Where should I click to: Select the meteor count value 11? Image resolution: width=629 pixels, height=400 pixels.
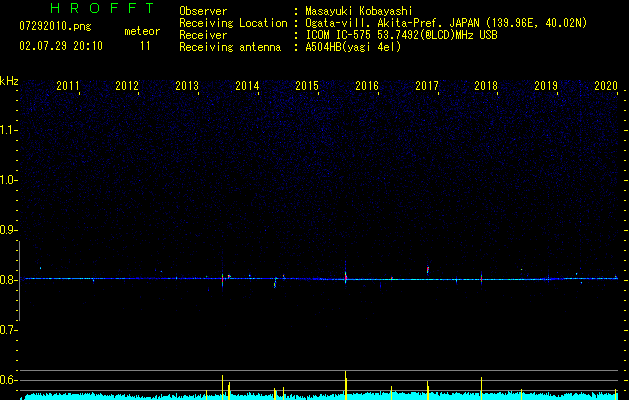(x=145, y=46)
